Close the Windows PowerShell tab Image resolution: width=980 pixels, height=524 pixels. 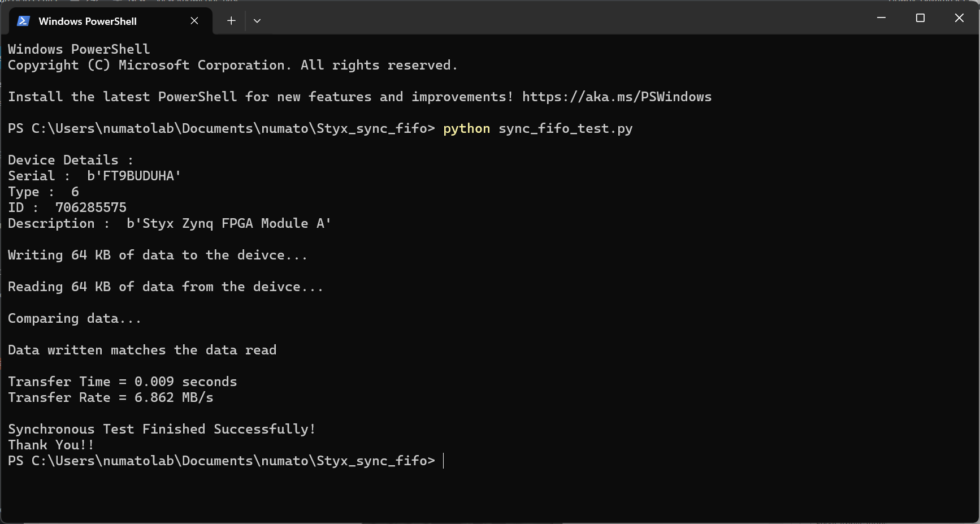pos(194,21)
